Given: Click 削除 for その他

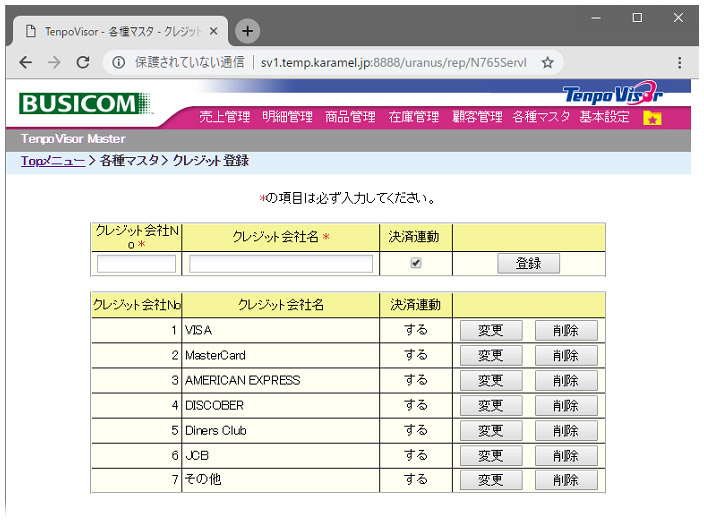Looking at the screenshot, I should pos(566,481).
